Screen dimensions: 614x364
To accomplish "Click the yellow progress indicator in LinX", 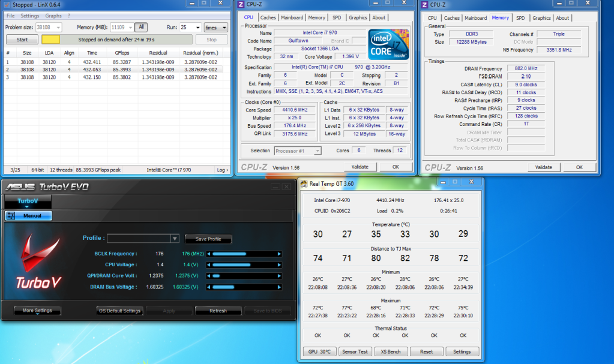I will [50, 40].
